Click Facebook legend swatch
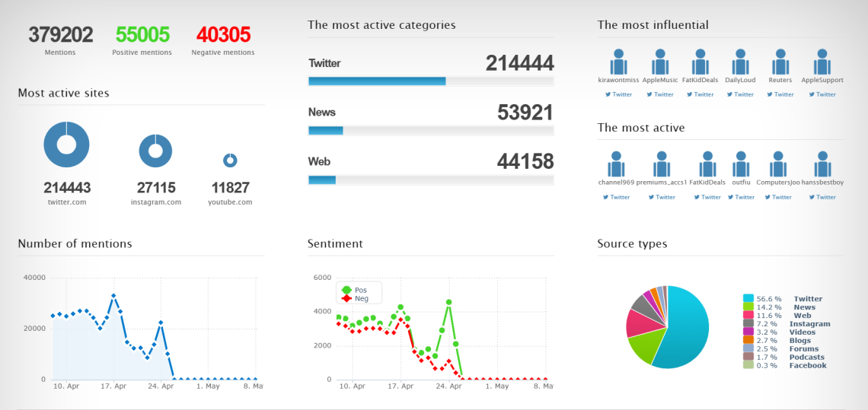The height and width of the screenshot is (410, 868). [748, 365]
